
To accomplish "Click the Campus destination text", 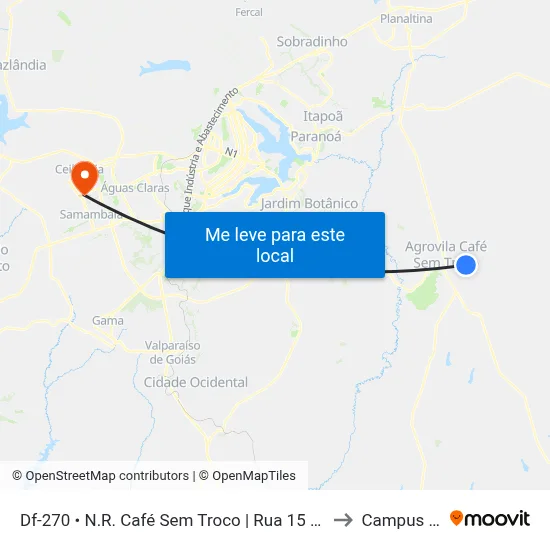I will click(400, 520).
